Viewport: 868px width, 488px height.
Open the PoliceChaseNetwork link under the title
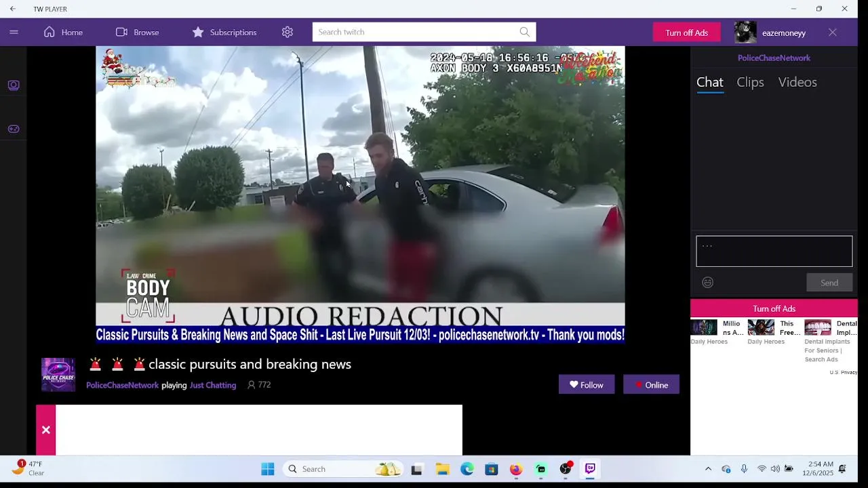click(x=122, y=385)
